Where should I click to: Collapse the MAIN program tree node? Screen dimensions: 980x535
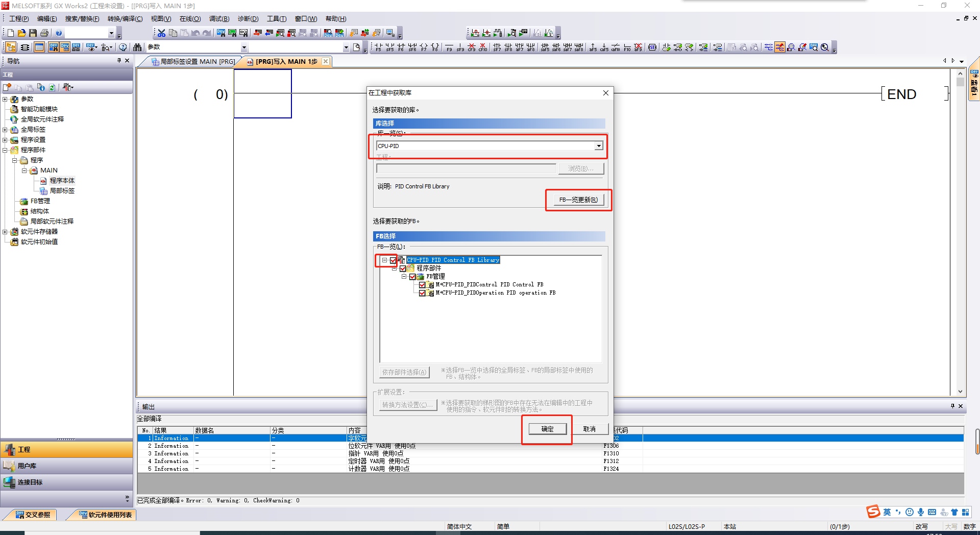click(x=24, y=171)
